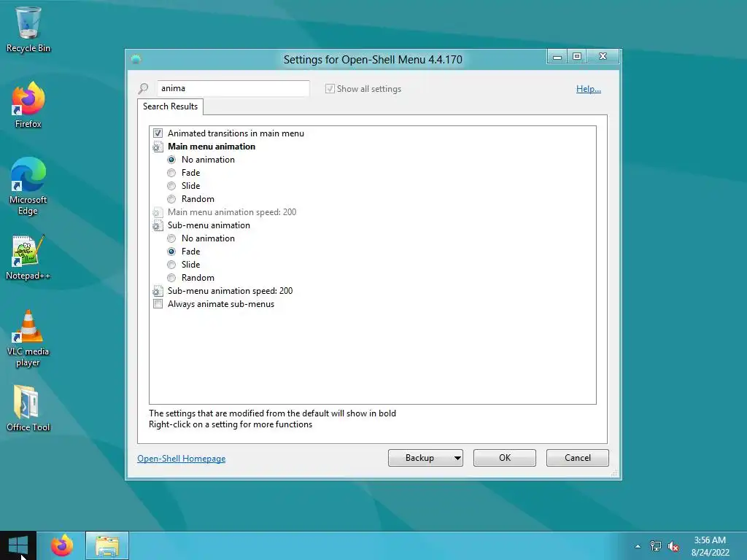Select Fade under Sub-menu animation

click(x=171, y=252)
